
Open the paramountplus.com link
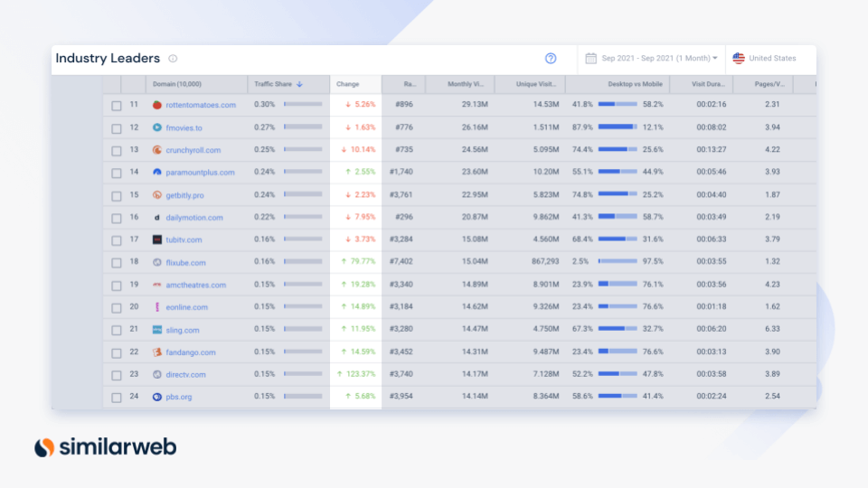pos(200,173)
